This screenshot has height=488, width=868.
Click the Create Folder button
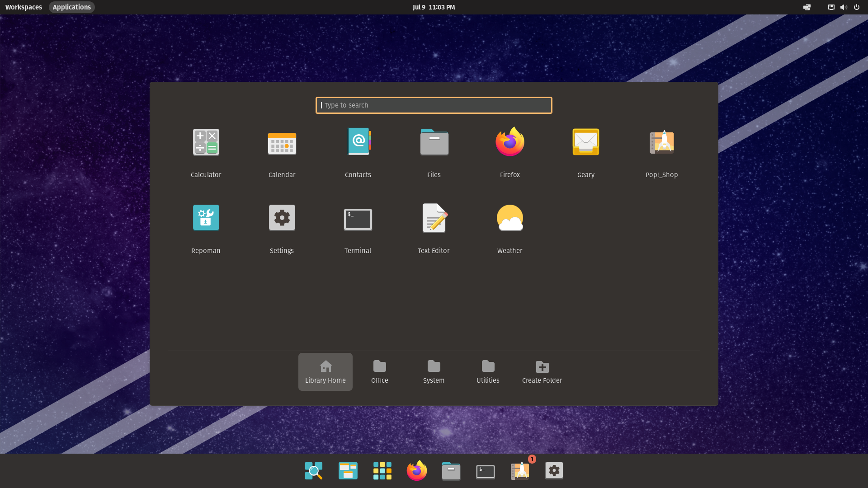(542, 371)
